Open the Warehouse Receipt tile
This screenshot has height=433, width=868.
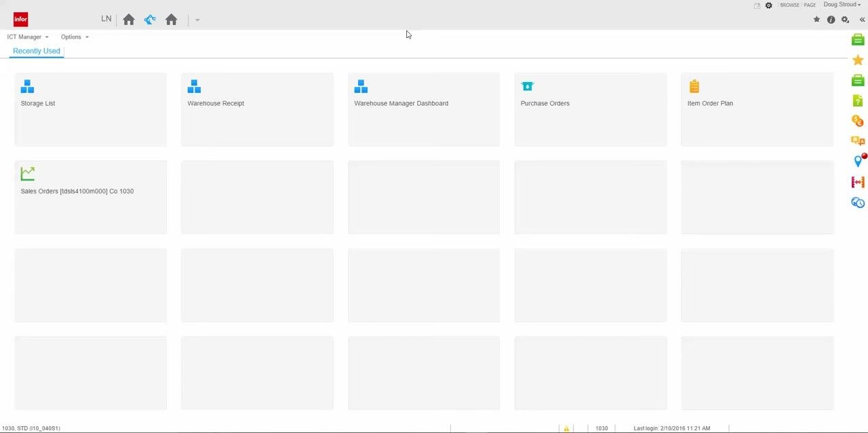point(257,109)
